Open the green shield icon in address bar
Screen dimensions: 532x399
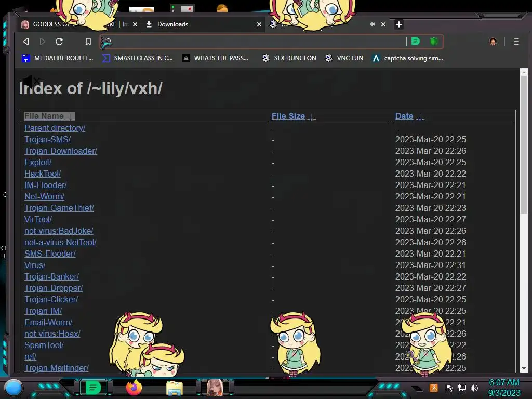coord(434,42)
